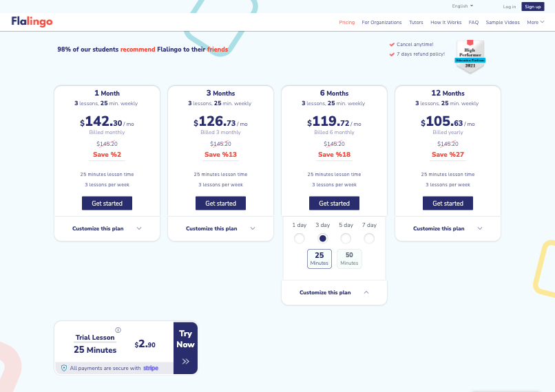Open Sample Videos page
555x392 pixels.
click(503, 22)
